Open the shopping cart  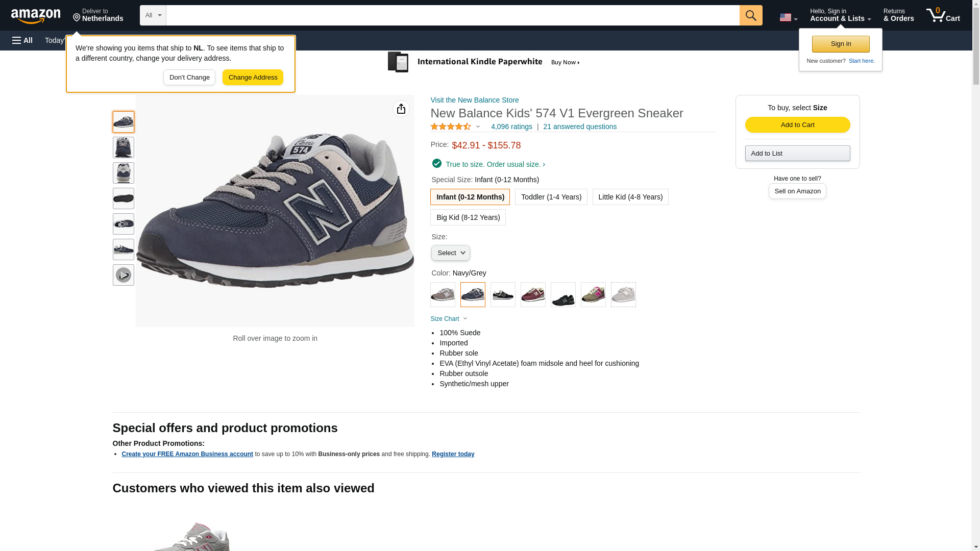943,15
